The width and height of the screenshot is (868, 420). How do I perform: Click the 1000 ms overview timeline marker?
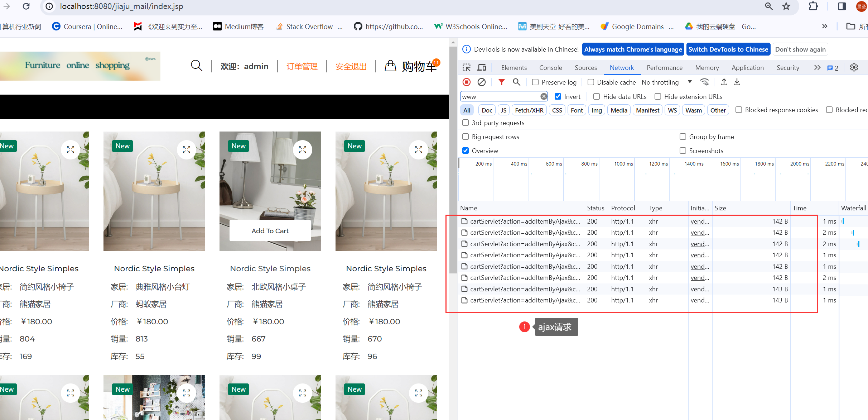[623, 164]
